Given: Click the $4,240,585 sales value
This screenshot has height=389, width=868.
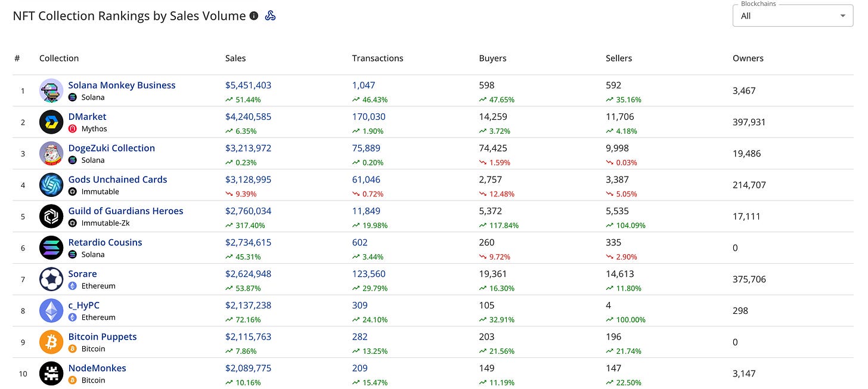Looking at the screenshot, I should [248, 116].
